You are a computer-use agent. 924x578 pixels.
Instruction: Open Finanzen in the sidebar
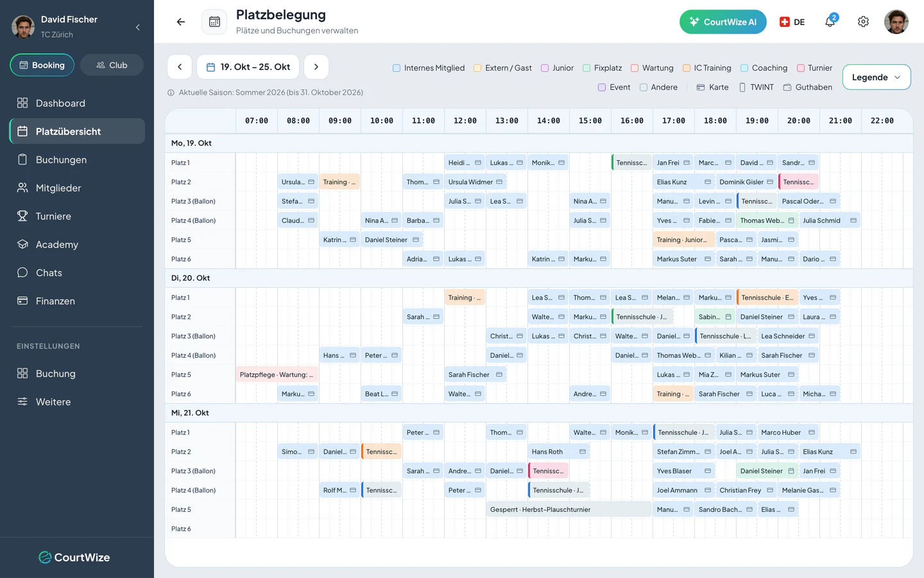pyautogui.click(x=77, y=301)
